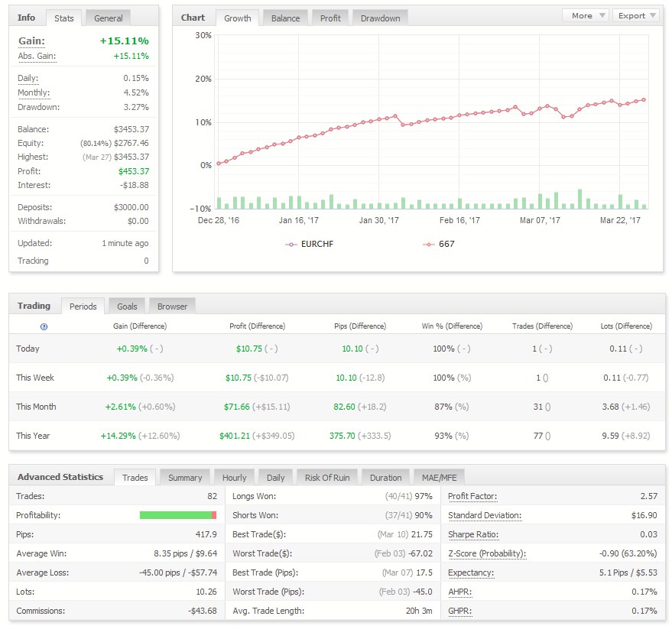The image size is (672, 626).
Task: Select the Drawdown chart tab
Action: pos(380,18)
